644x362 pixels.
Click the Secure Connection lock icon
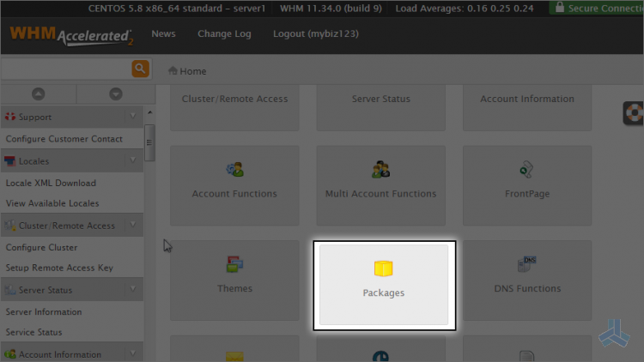point(559,8)
